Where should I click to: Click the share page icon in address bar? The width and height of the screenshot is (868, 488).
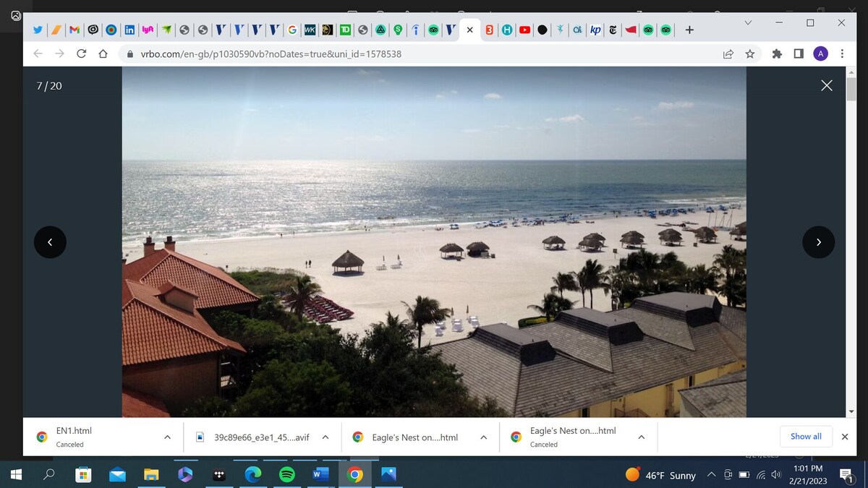click(728, 53)
